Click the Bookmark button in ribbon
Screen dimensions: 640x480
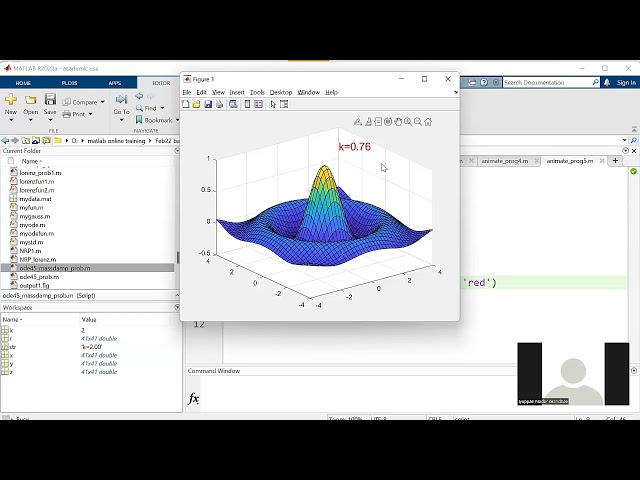tap(154, 120)
